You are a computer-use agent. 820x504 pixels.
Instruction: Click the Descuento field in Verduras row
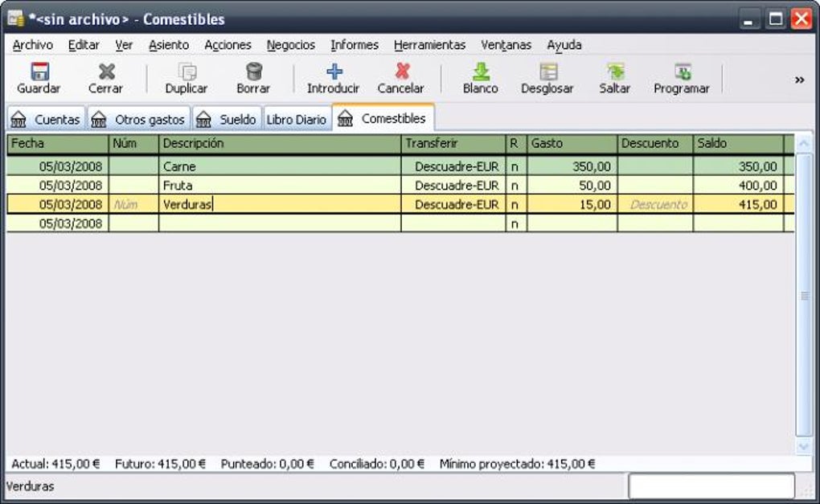[x=655, y=204]
